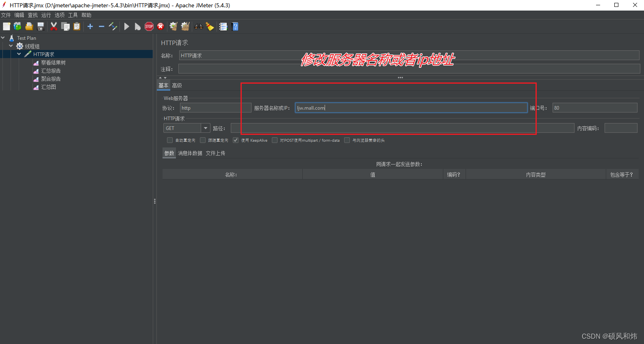Open the 运行 menu
This screenshot has width=644, height=344.
click(x=46, y=15)
